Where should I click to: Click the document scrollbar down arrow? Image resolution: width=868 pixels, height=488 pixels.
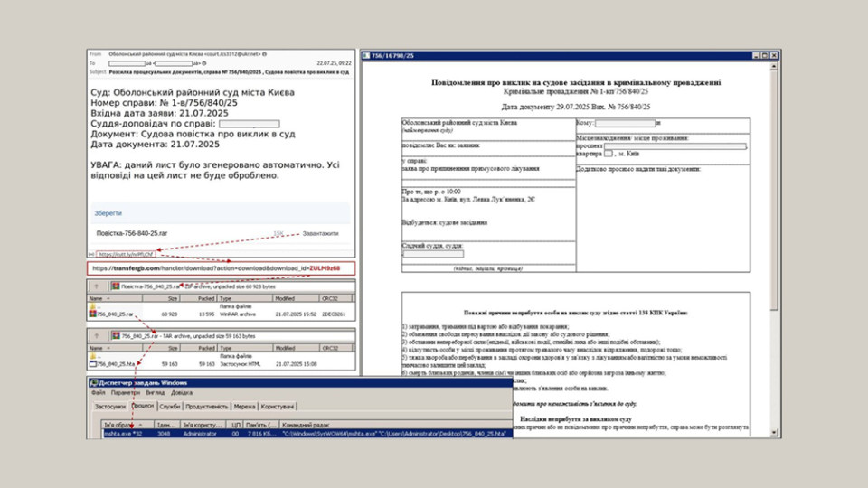point(773,433)
